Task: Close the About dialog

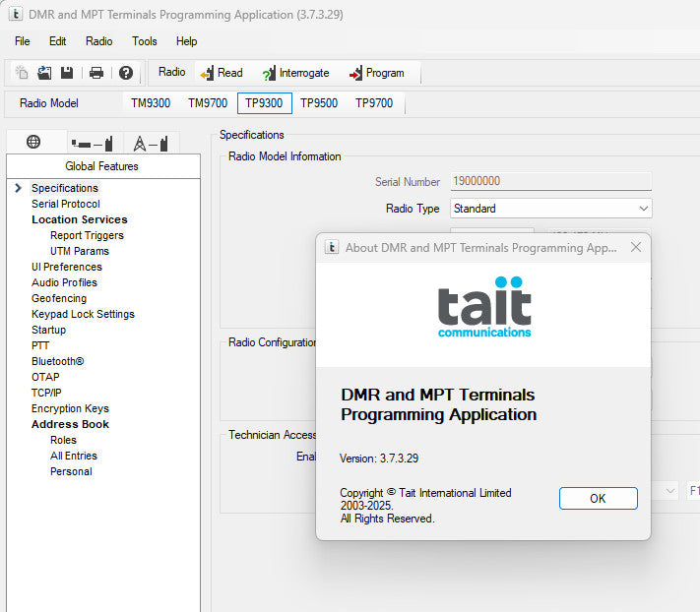Action: coord(636,247)
